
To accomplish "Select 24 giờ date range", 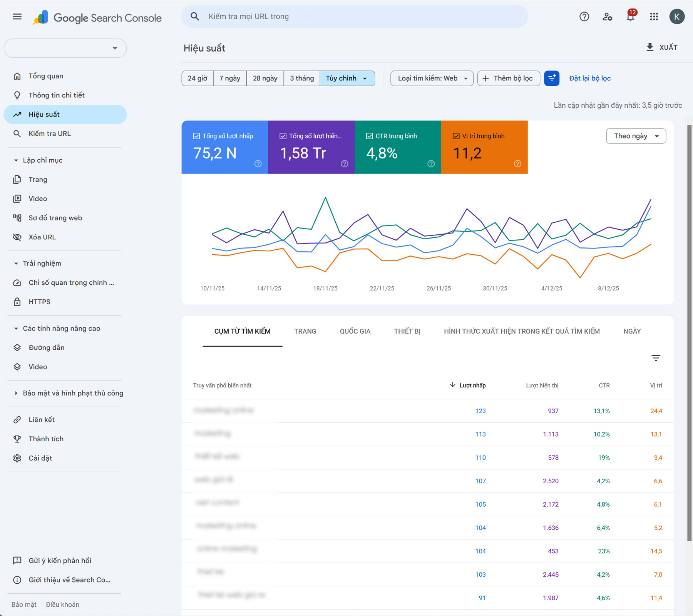I will (198, 78).
